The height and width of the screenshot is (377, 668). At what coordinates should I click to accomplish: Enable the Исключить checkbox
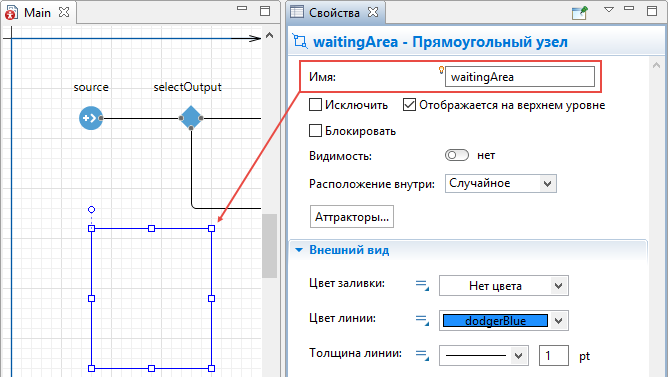(315, 105)
